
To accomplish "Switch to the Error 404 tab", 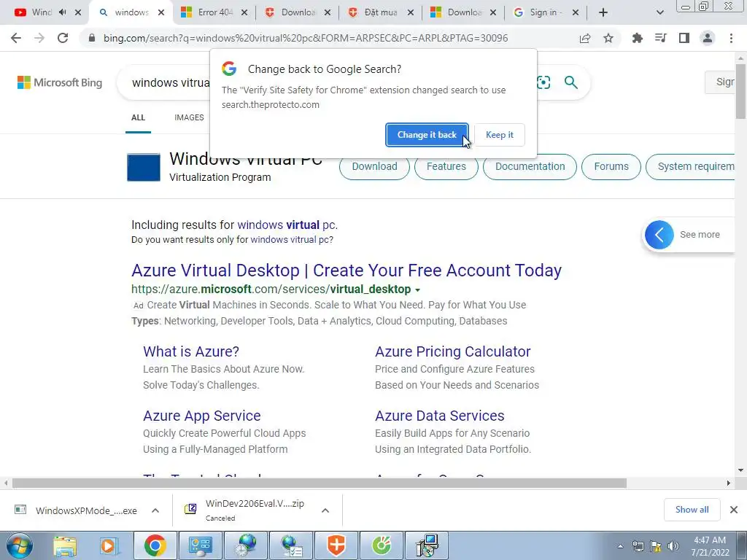I will (207, 12).
